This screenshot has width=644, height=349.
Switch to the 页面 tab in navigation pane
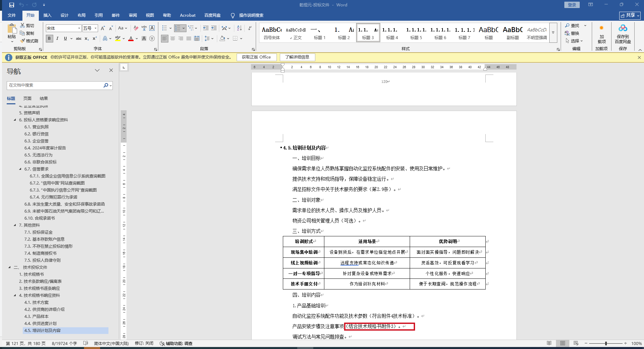tap(27, 99)
